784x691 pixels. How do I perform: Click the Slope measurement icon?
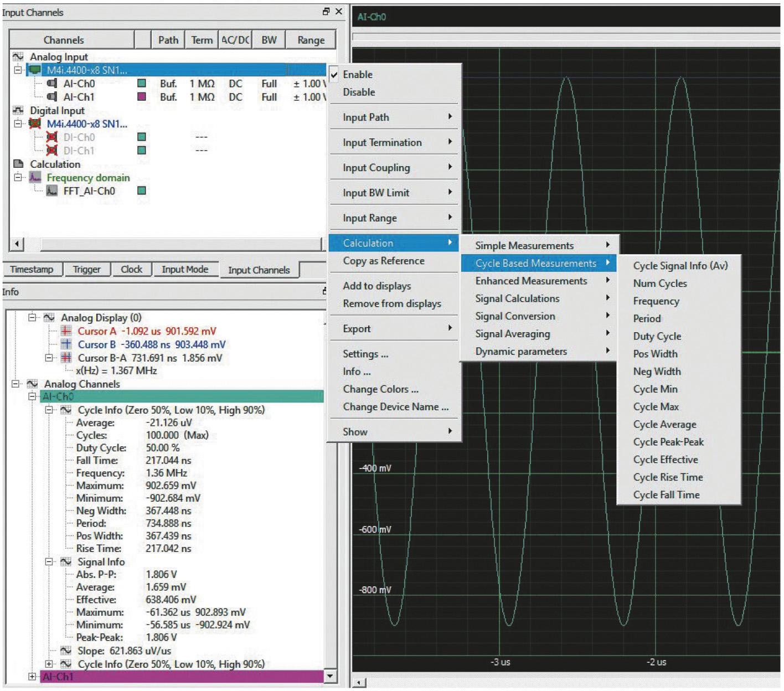[x=66, y=651]
